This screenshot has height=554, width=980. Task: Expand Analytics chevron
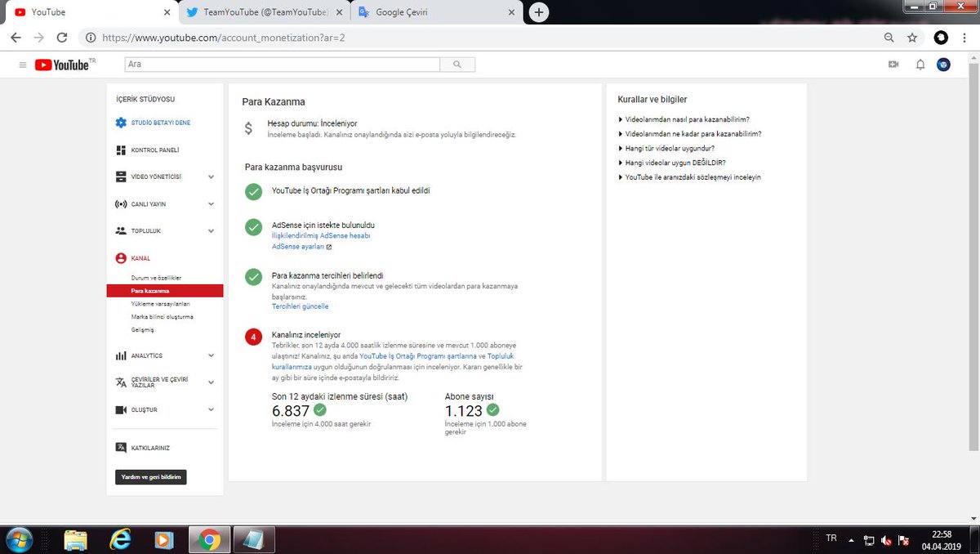[211, 356]
